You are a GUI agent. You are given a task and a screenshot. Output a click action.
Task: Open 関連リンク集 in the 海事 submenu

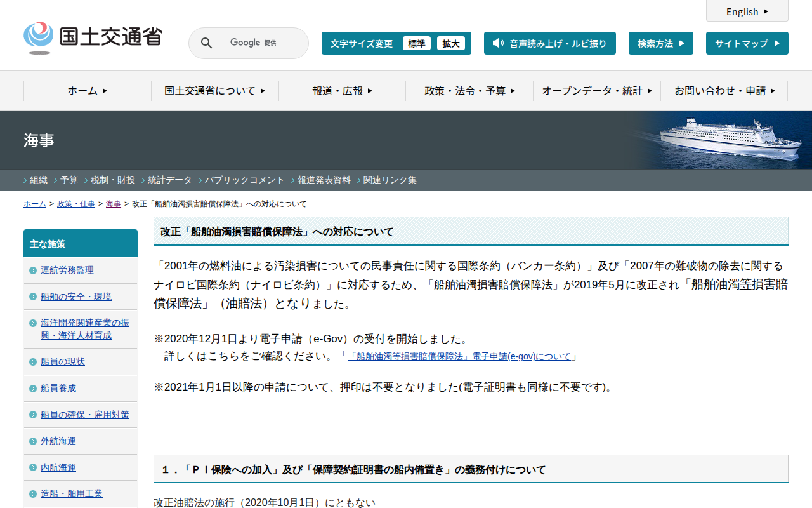coord(390,180)
